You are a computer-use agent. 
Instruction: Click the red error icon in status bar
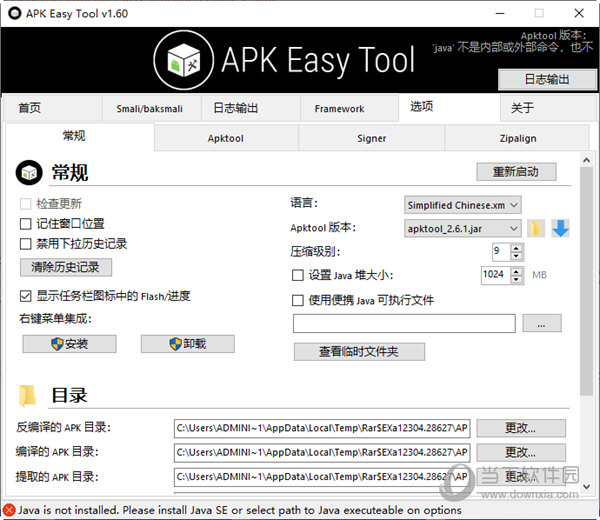coord(9,510)
